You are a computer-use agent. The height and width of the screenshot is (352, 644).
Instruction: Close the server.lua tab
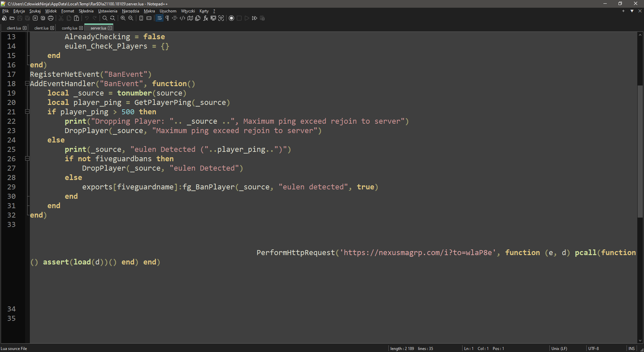click(x=110, y=28)
